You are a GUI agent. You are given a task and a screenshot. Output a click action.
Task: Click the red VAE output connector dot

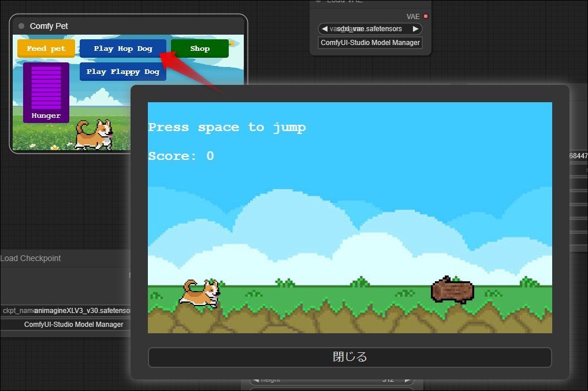pos(426,17)
